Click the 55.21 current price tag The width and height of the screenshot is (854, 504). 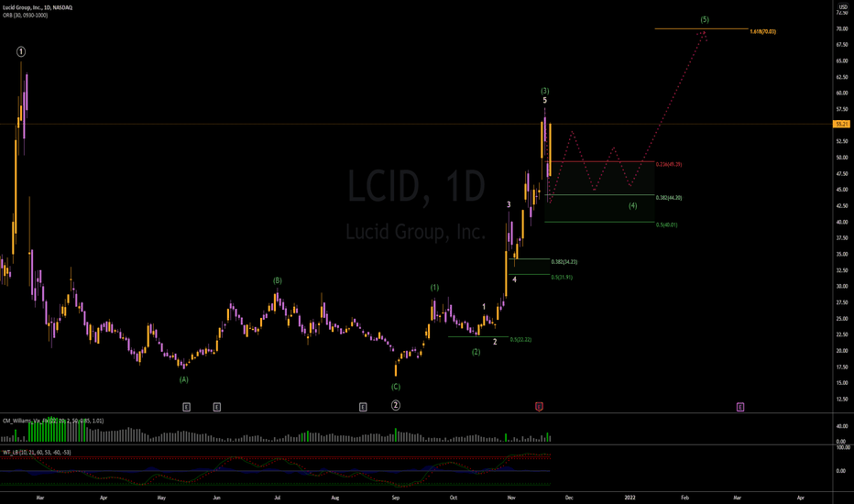[x=841, y=125]
